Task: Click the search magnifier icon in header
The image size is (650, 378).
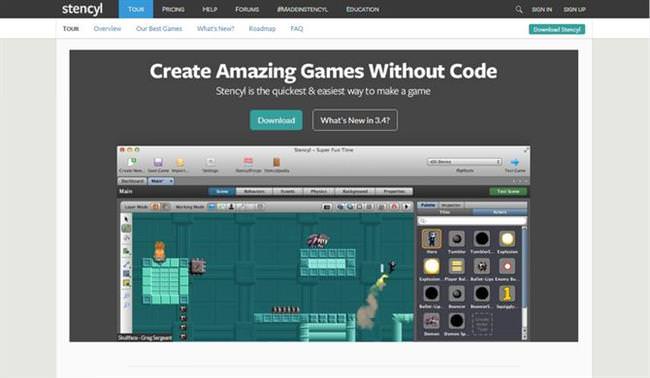Action: coord(519,9)
